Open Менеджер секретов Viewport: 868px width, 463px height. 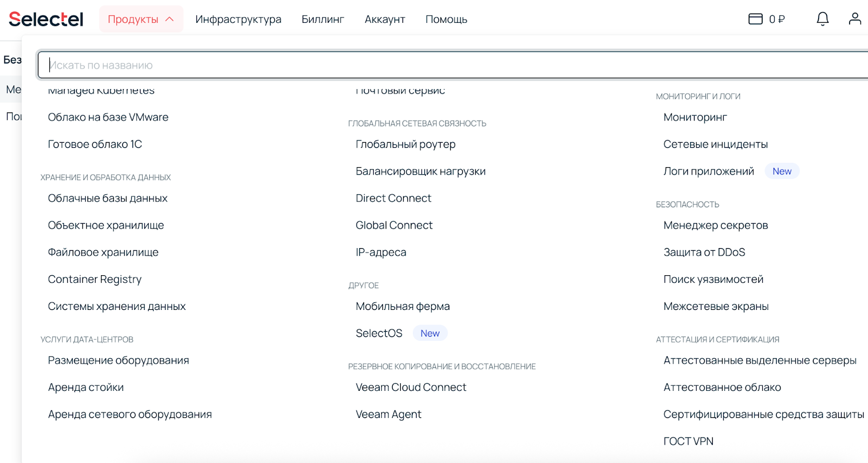click(x=716, y=225)
